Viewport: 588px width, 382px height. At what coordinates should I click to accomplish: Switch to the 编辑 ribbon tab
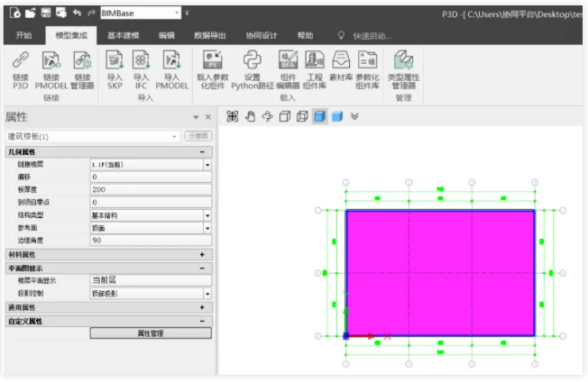pos(167,35)
